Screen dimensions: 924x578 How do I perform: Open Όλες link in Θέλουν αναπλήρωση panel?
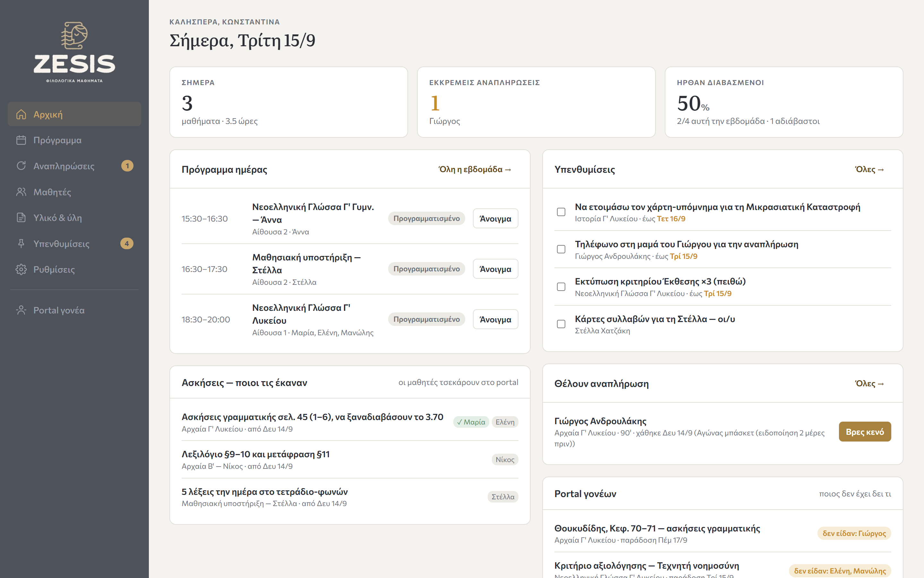pyautogui.click(x=869, y=383)
